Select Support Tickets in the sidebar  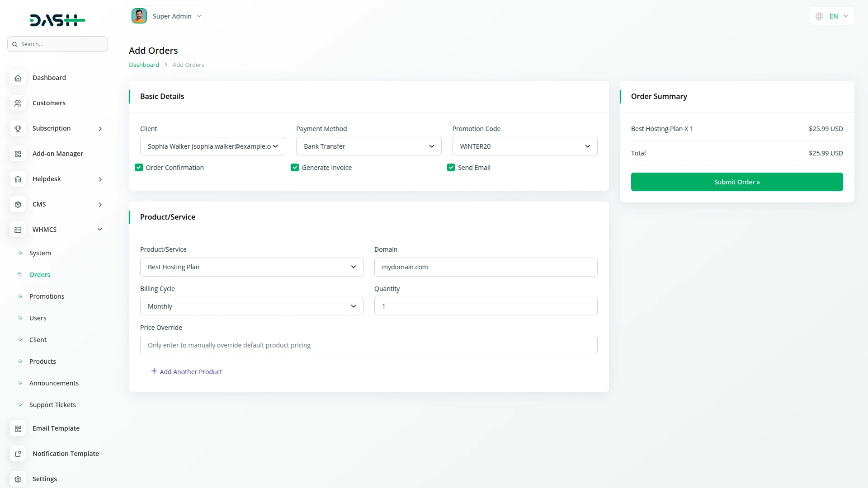52,405
